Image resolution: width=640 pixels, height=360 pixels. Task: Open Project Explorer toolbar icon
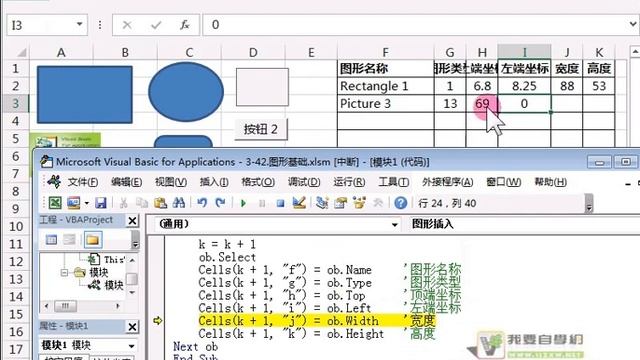(x=322, y=202)
